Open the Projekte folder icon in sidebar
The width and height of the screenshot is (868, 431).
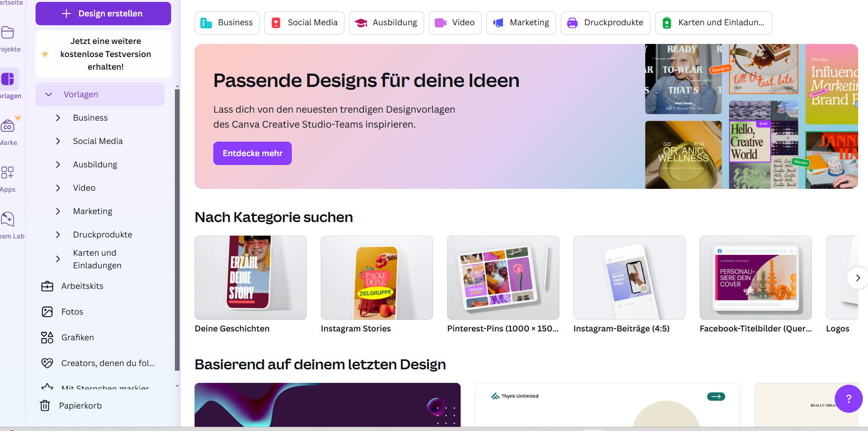click(7, 33)
